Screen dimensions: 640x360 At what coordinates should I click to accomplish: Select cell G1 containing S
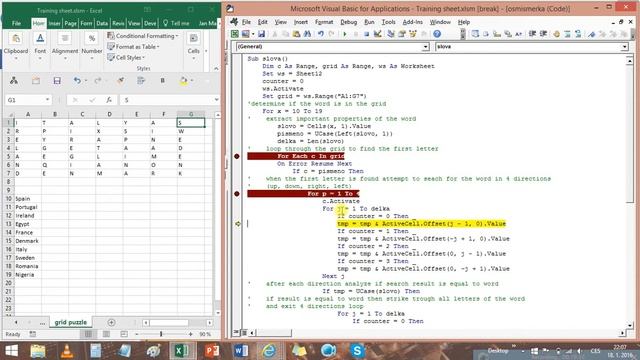(x=191, y=123)
